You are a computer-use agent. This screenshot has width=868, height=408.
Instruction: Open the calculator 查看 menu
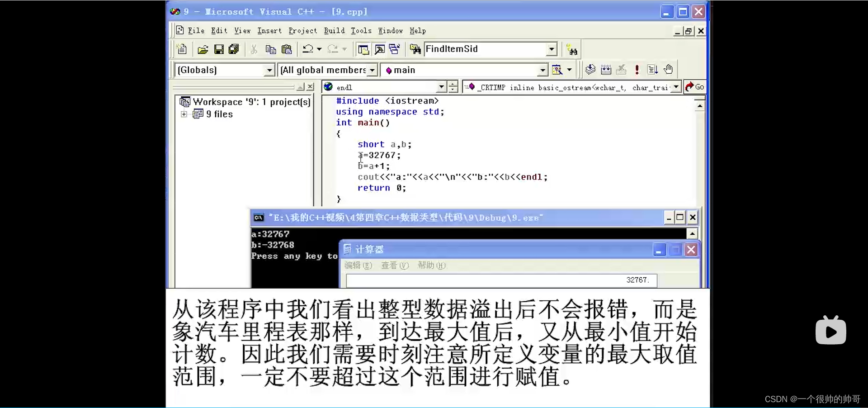[395, 266]
